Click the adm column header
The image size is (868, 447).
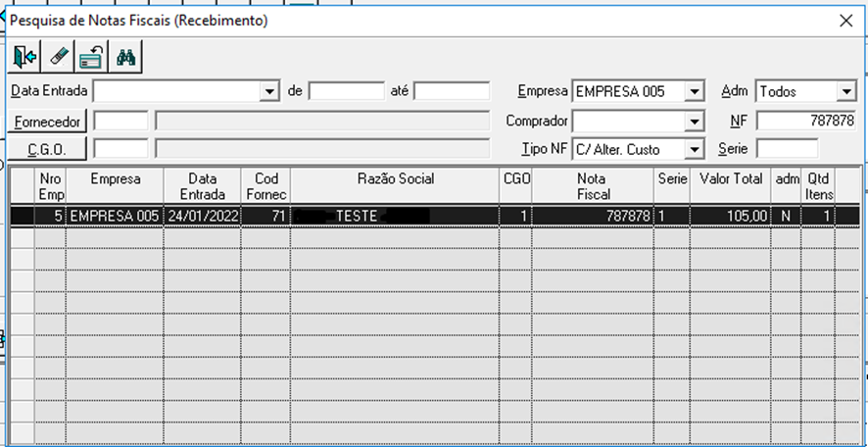coord(787,186)
